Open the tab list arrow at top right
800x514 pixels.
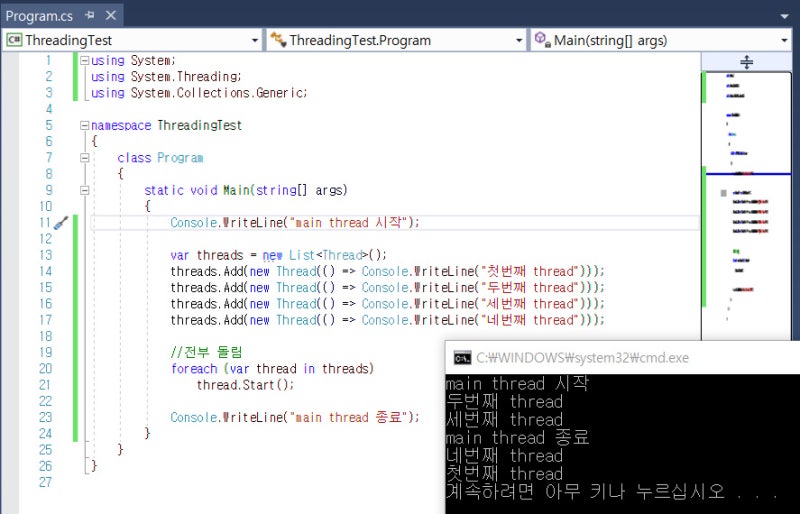pyautogui.click(x=785, y=16)
